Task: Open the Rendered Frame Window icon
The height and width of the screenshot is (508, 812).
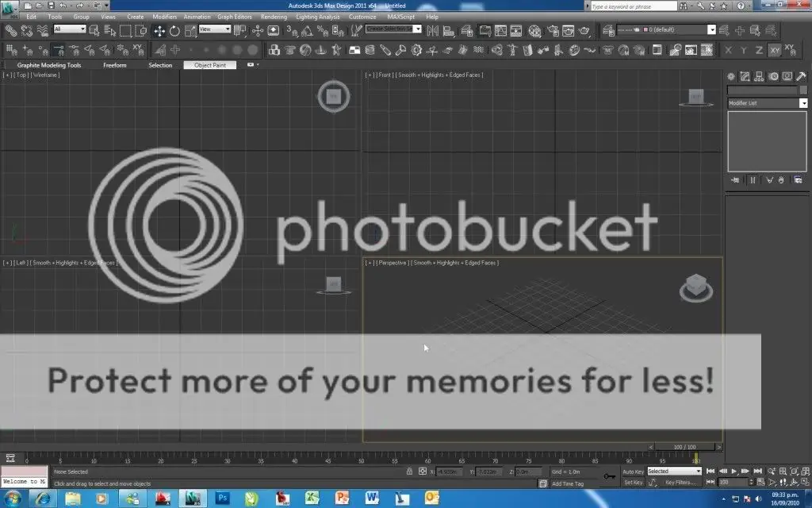Action: pos(568,31)
